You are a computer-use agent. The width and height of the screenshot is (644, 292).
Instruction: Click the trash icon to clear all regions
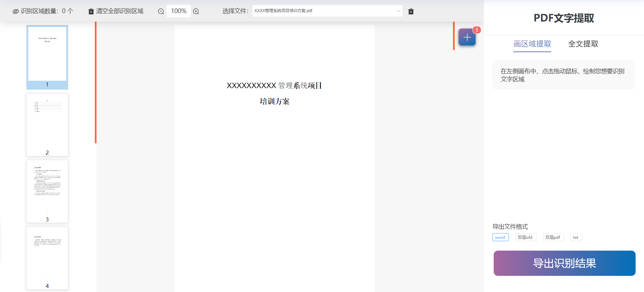91,11
